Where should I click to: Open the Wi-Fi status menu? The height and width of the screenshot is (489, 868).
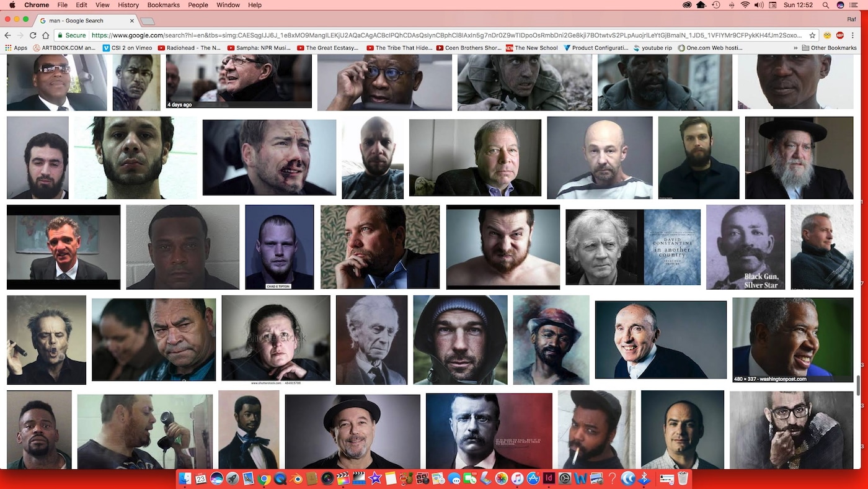[745, 5]
